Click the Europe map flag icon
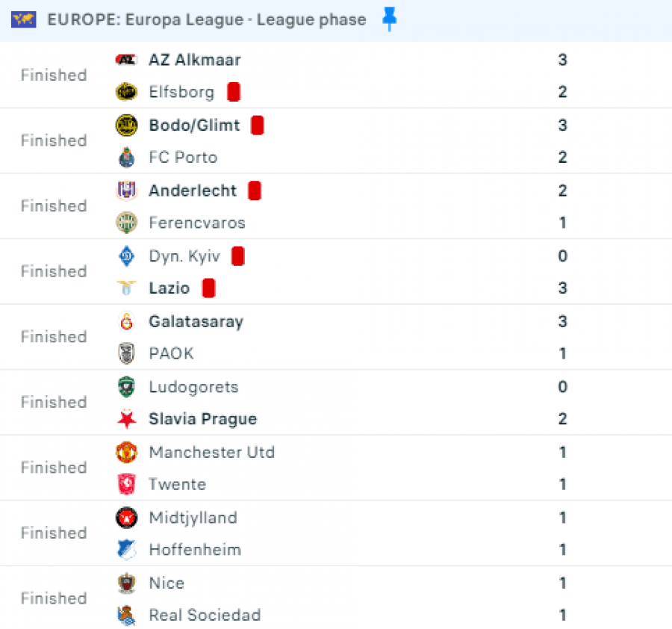672x629 pixels. click(x=24, y=20)
